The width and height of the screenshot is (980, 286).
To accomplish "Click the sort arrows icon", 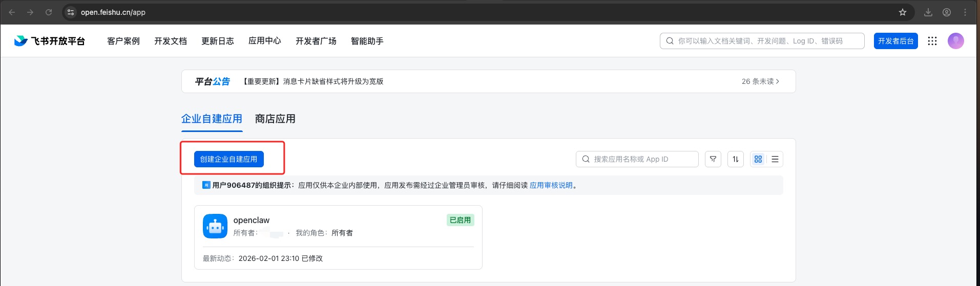I will [736, 159].
